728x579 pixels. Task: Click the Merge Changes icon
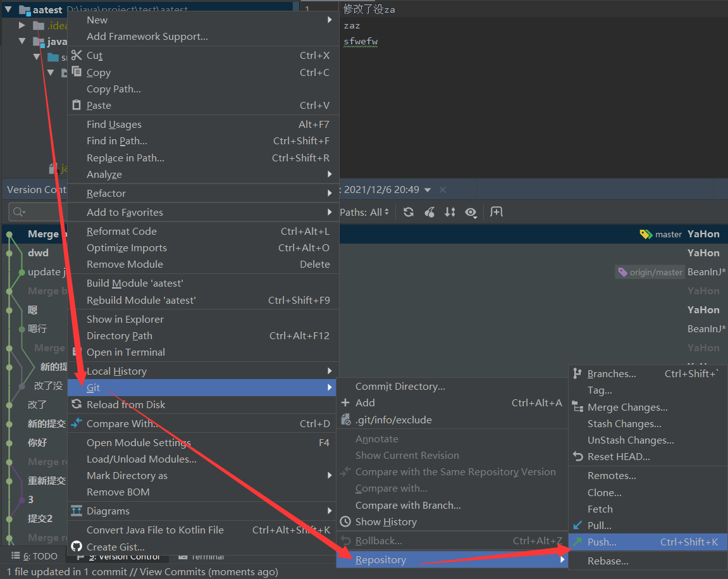point(577,407)
